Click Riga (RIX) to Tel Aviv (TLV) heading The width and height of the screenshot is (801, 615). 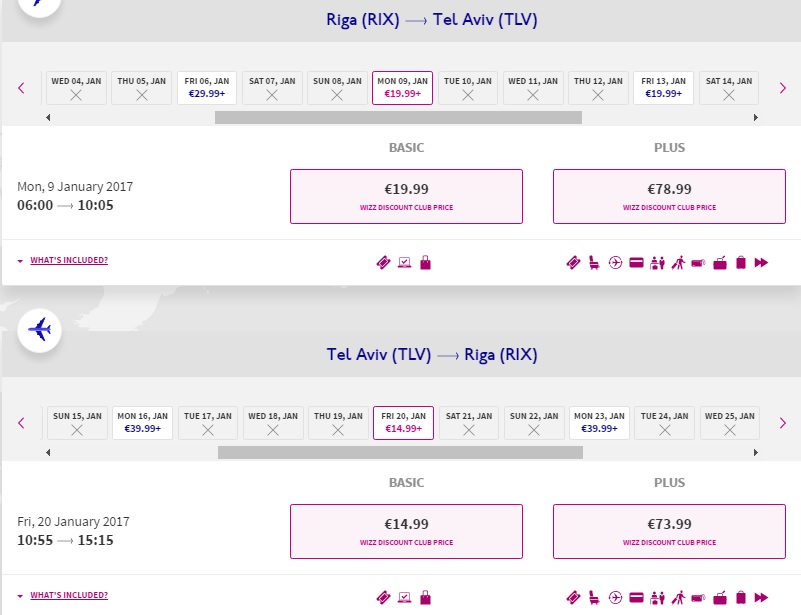click(x=432, y=19)
